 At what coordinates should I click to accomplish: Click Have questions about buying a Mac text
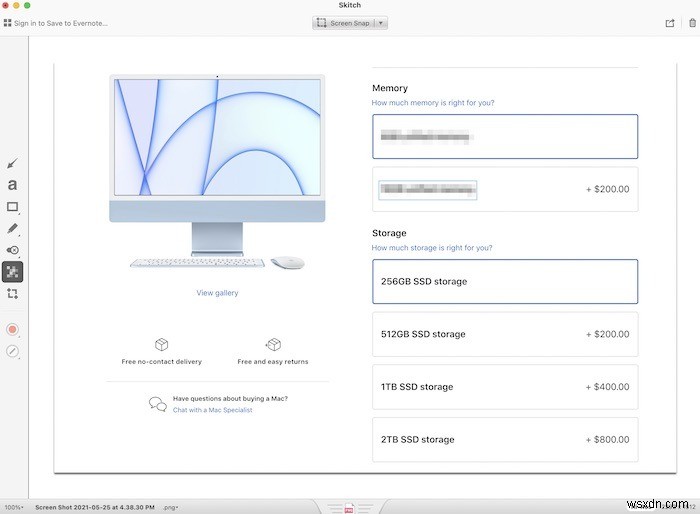(230, 398)
